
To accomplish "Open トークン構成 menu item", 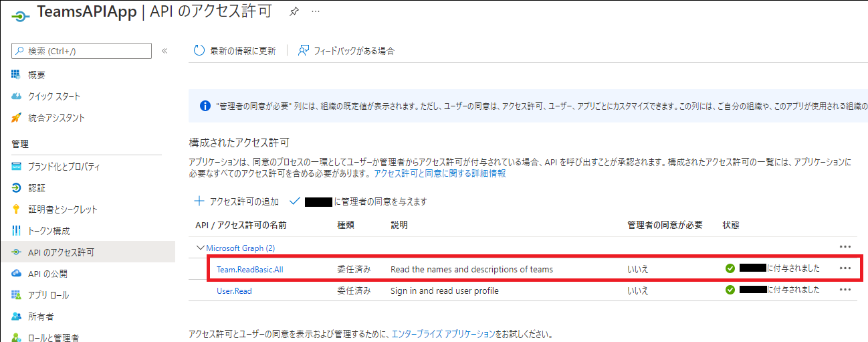I will [49, 231].
